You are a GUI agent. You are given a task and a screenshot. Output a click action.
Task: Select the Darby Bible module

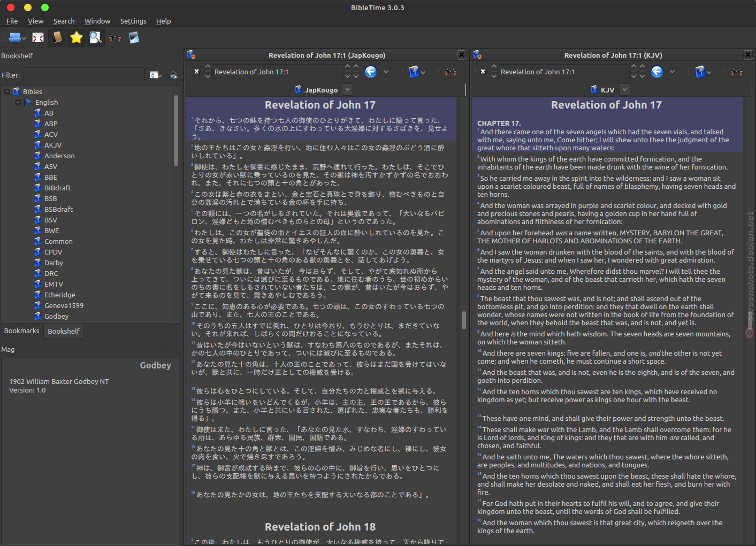click(54, 263)
